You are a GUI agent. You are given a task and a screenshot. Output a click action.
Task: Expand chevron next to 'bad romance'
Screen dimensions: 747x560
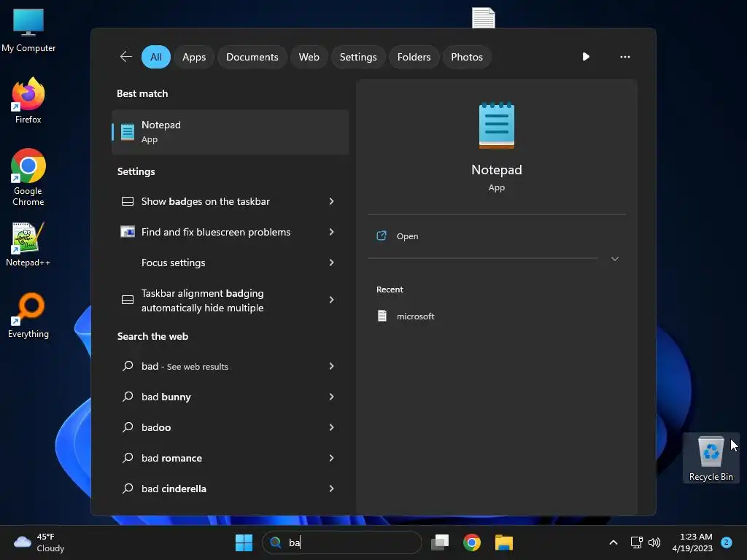click(x=332, y=458)
